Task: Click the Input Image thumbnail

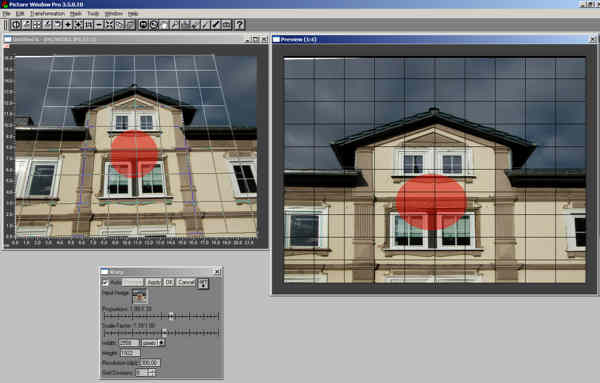Action: (140, 296)
